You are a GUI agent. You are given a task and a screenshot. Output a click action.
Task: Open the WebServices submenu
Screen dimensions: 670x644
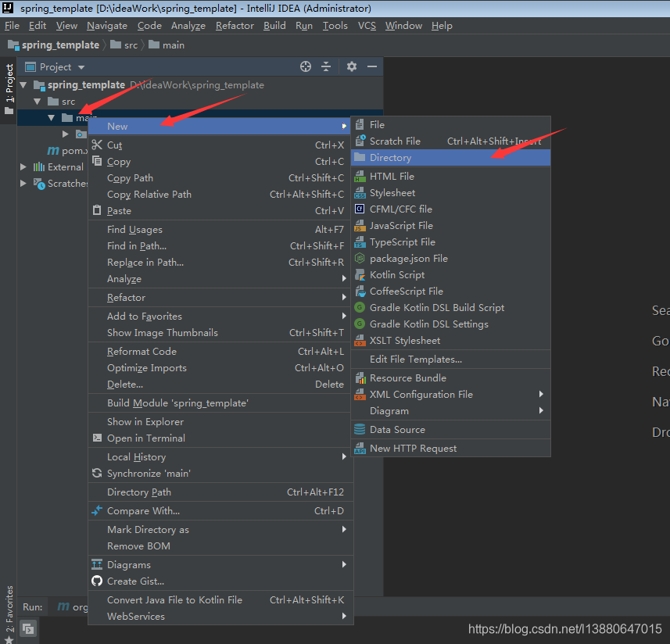point(220,616)
